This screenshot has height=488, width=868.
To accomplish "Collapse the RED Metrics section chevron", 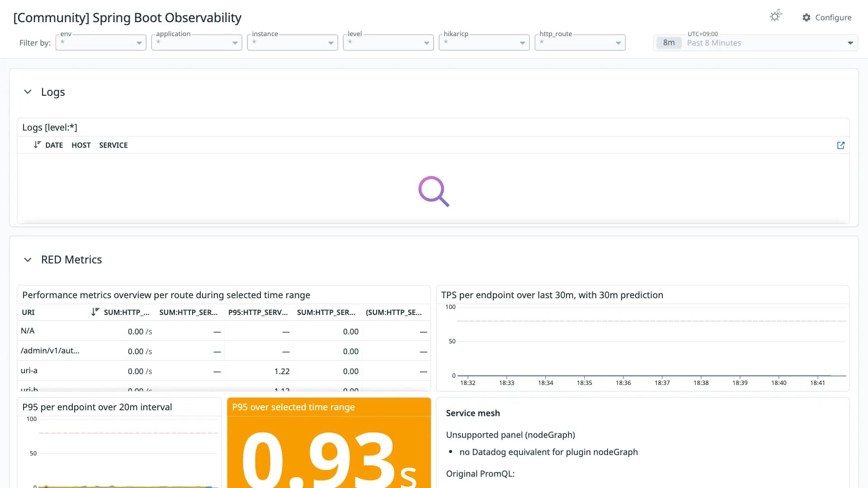I will (28, 260).
